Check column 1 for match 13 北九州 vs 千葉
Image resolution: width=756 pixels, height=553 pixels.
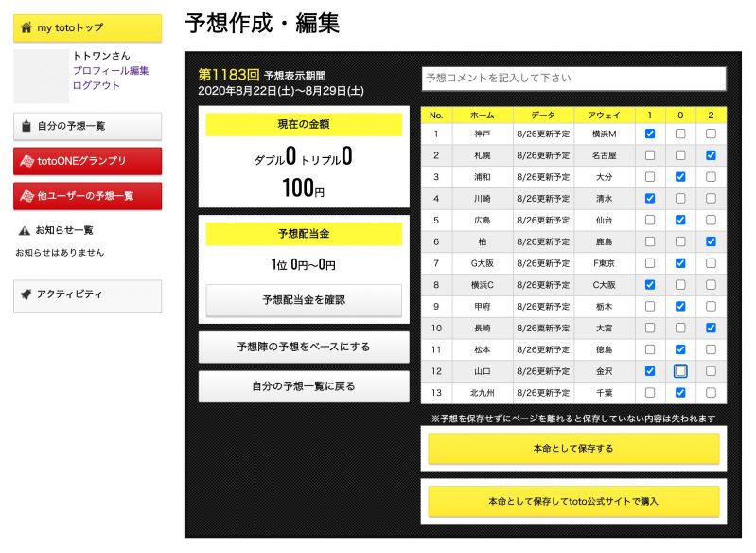click(649, 393)
